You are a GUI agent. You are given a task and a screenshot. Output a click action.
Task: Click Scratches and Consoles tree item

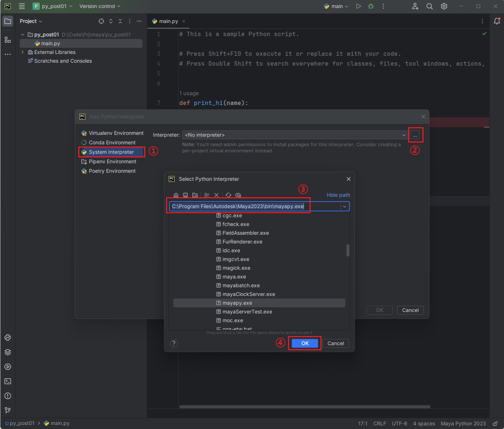click(x=60, y=61)
